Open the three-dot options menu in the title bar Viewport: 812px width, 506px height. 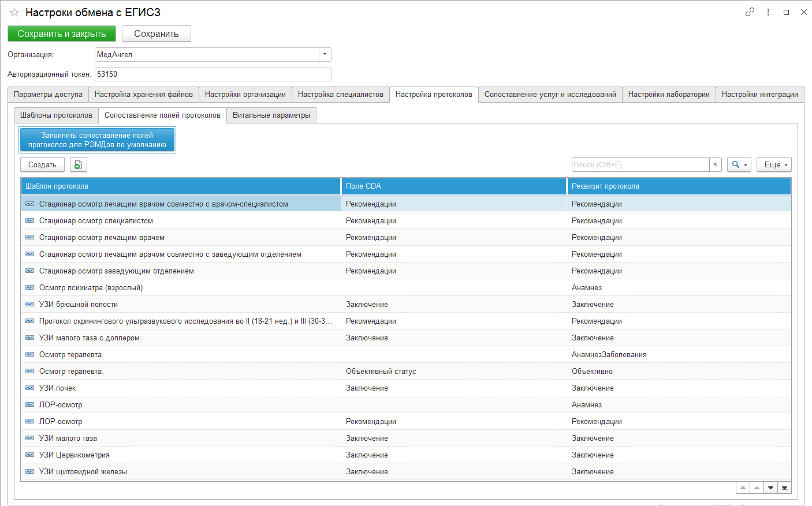pyautogui.click(x=768, y=12)
